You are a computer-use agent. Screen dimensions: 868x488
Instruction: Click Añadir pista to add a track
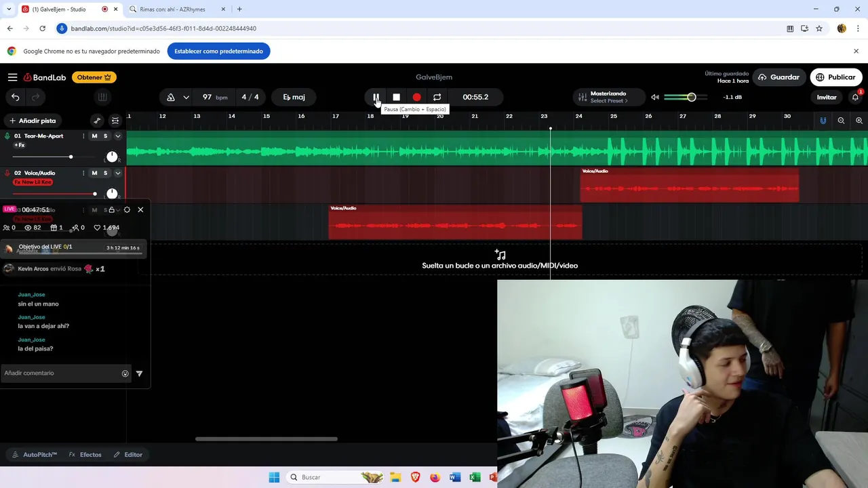(33, 121)
